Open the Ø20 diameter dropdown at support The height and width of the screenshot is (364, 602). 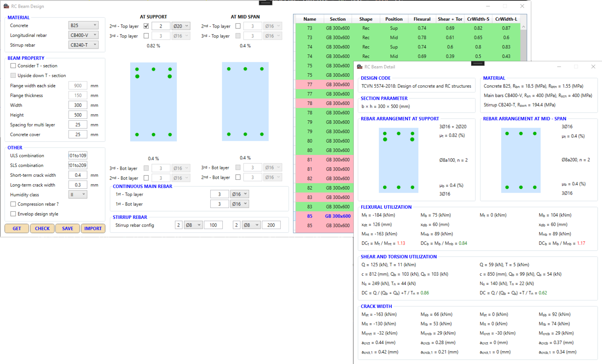pyautogui.click(x=181, y=26)
